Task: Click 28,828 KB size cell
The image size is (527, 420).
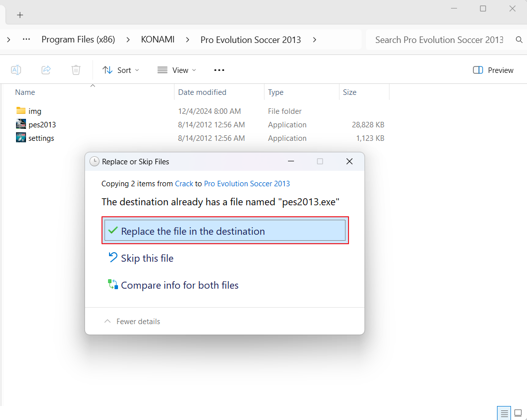Action: (x=368, y=124)
